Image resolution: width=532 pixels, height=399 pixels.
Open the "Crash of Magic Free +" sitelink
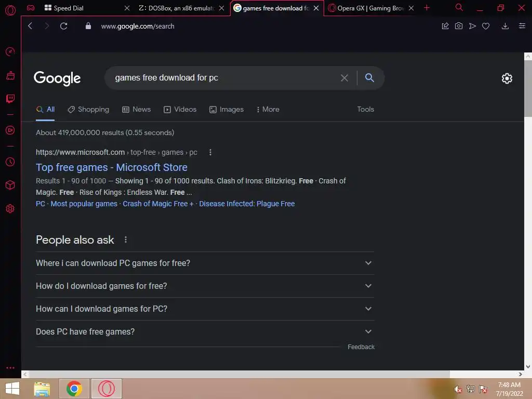coord(158,204)
